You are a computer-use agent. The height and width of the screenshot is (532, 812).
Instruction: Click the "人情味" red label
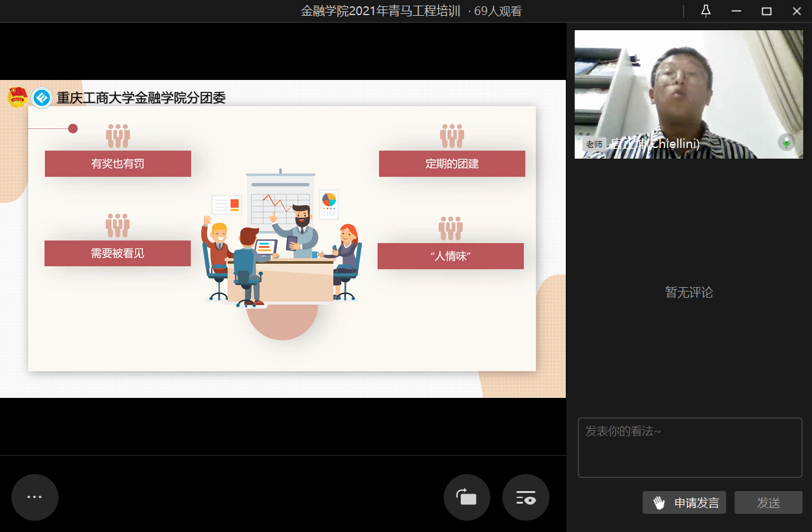(x=451, y=256)
